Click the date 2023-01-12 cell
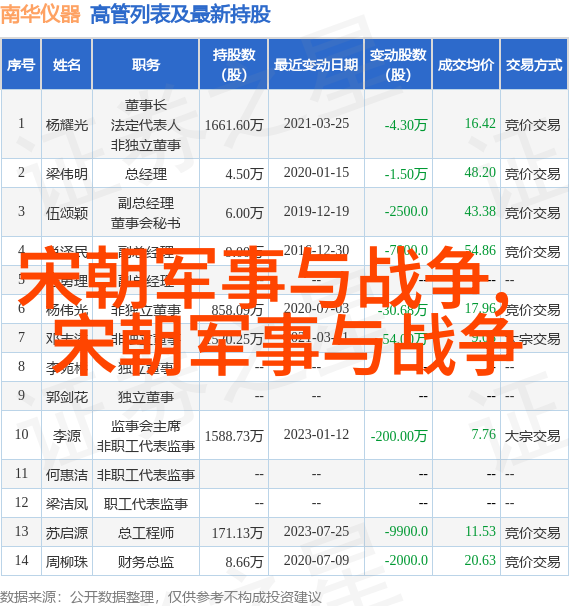Image resolution: width=569 pixels, height=606 pixels. (316, 434)
